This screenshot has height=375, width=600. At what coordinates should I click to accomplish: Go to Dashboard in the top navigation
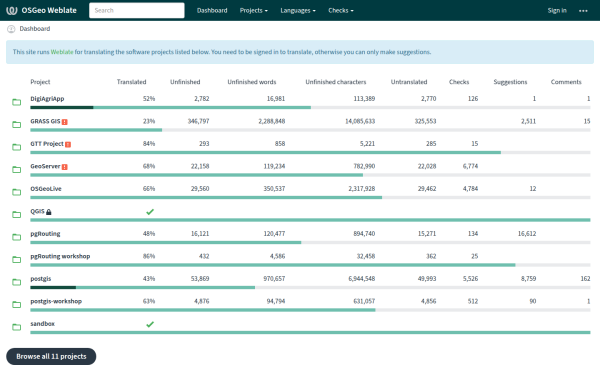click(212, 10)
